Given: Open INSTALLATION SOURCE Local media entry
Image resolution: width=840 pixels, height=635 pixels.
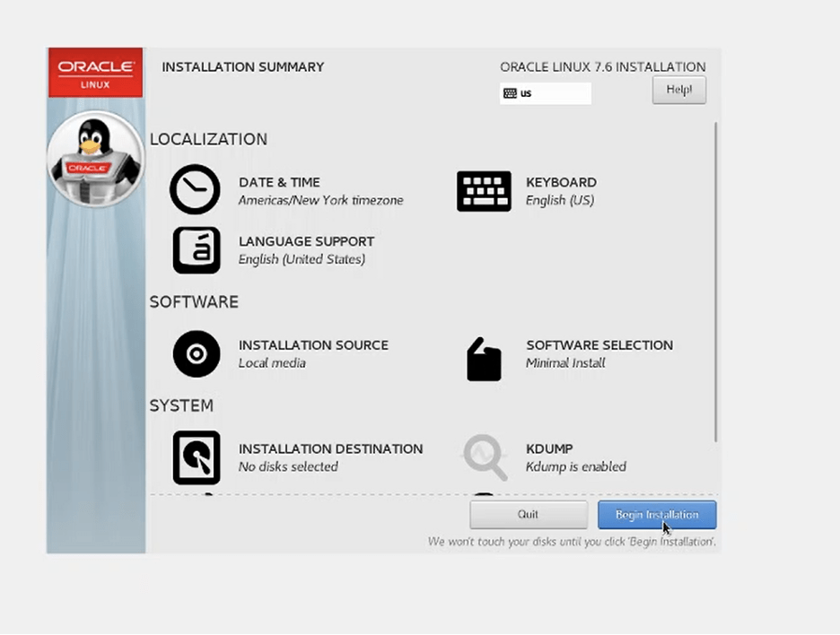Looking at the screenshot, I should click(312, 353).
